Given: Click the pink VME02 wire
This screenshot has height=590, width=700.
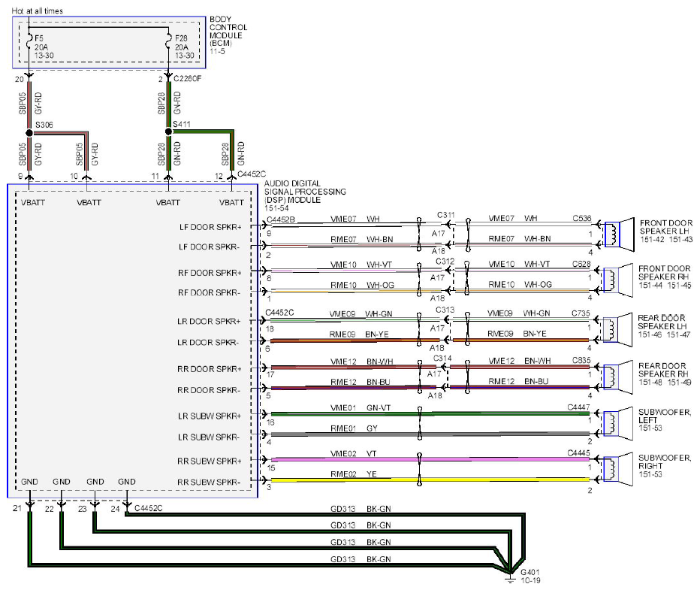Looking at the screenshot, I should (430, 459).
